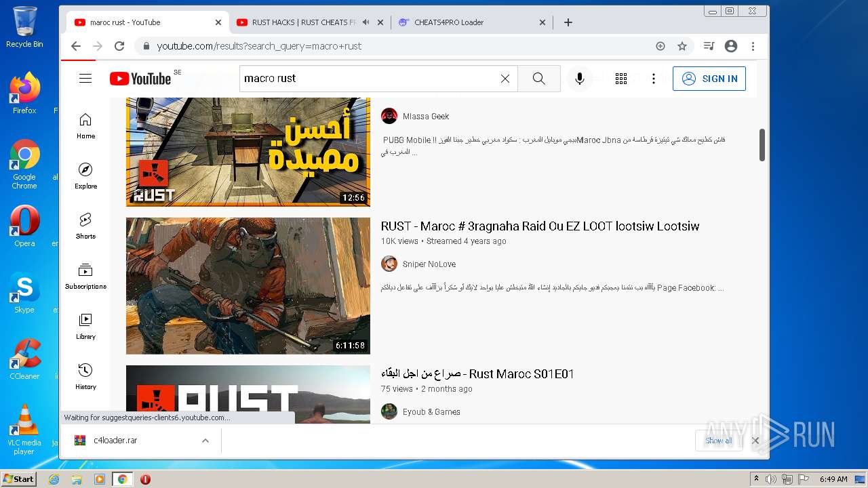Screen dimensions: 868x488
Task: Open Internet Explorer from taskbar
Action: tap(54, 479)
